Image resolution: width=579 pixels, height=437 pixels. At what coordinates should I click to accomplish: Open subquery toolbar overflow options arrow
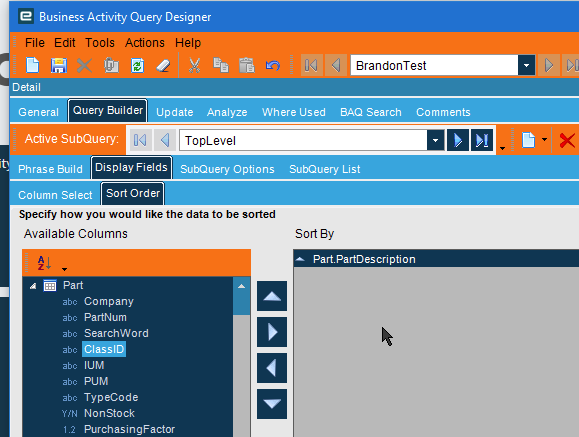coord(502,148)
